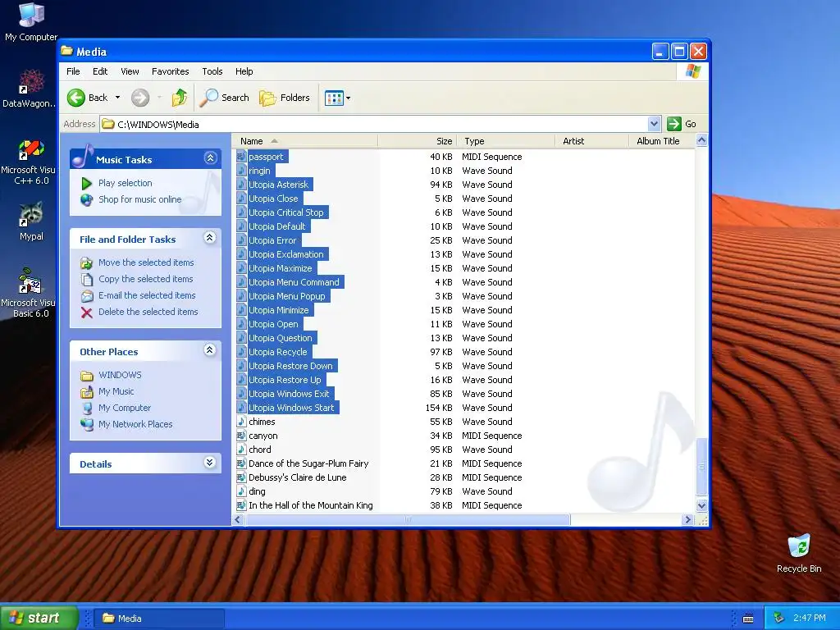Click the Media taskbar button

click(x=158, y=619)
